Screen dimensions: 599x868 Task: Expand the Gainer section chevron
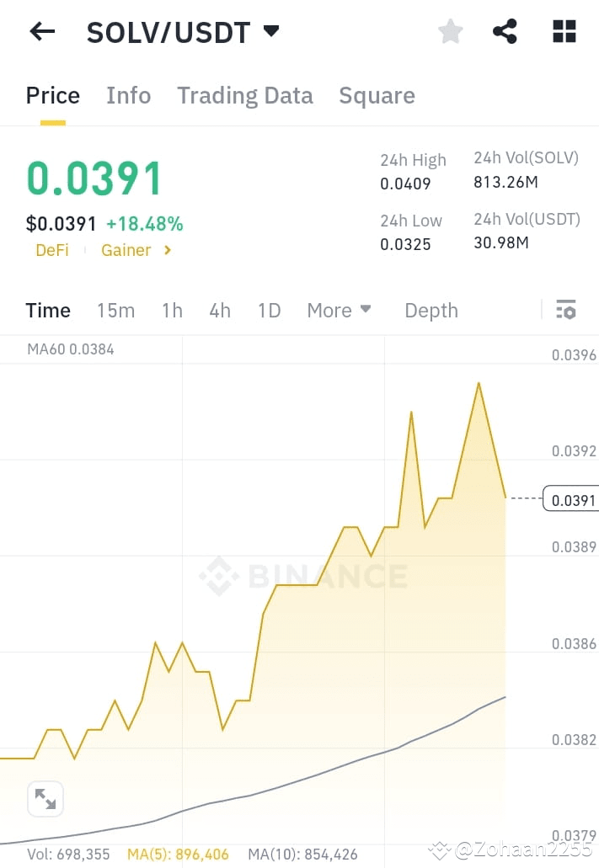click(165, 249)
